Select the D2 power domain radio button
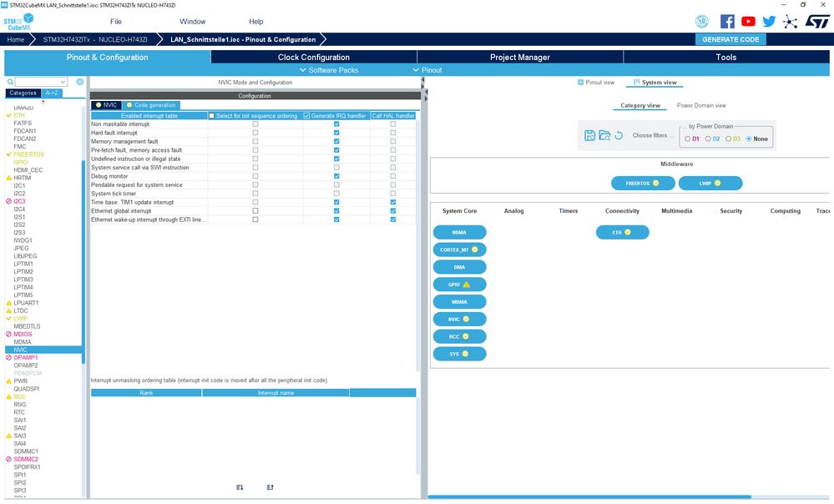This screenshot has width=834, height=504. [x=708, y=139]
